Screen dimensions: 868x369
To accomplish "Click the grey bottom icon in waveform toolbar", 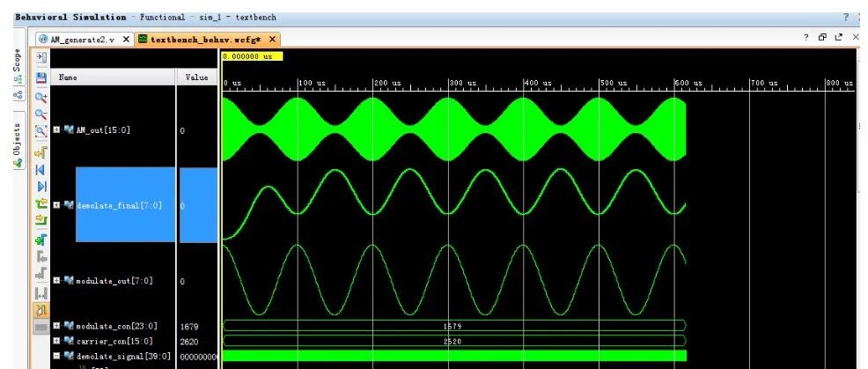I will coord(41,327).
